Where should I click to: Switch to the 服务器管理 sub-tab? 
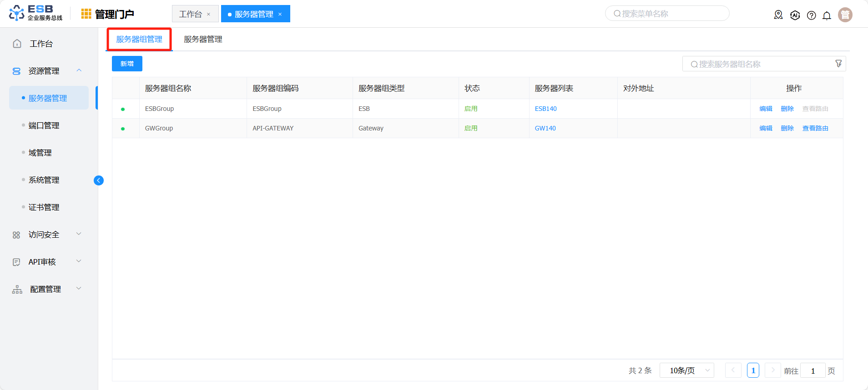[203, 40]
